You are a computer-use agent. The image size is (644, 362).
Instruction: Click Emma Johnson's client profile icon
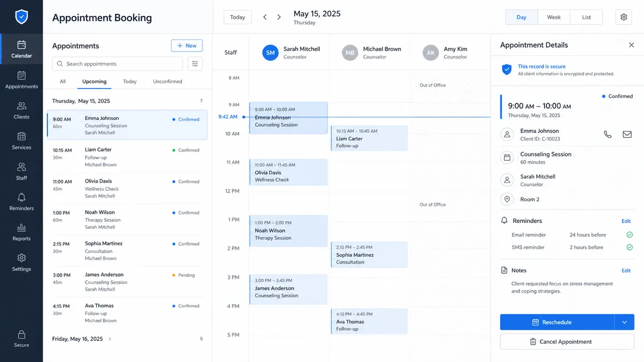click(507, 135)
